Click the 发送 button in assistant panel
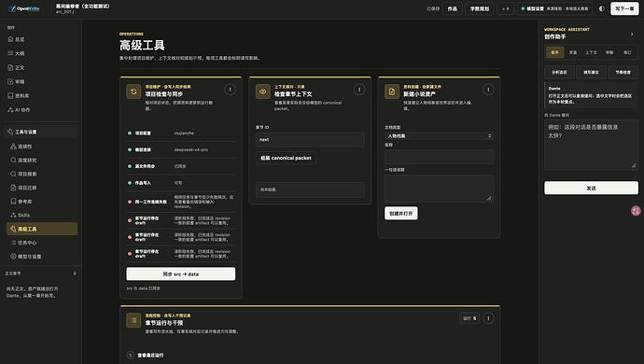The width and height of the screenshot is (644, 364). [x=591, y=188]
